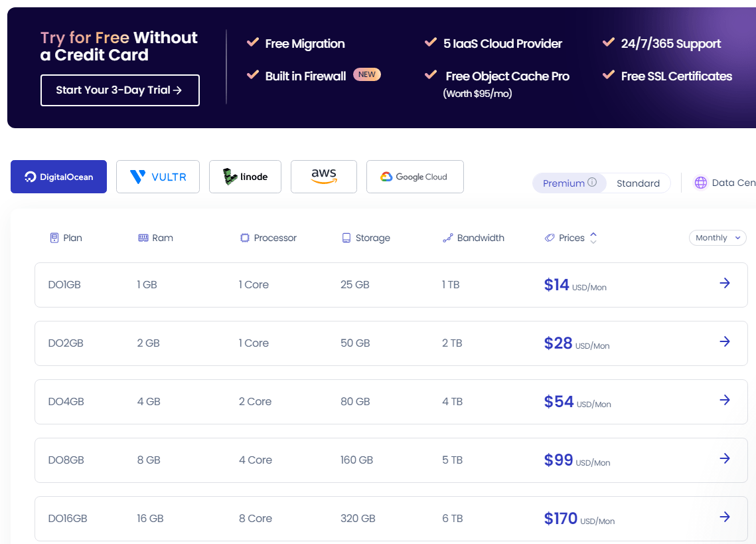The width and height of the screenshot is (756, 544).
Task: Click Start Your 3-Day Trial button
Action: click(x=119, y=90)
